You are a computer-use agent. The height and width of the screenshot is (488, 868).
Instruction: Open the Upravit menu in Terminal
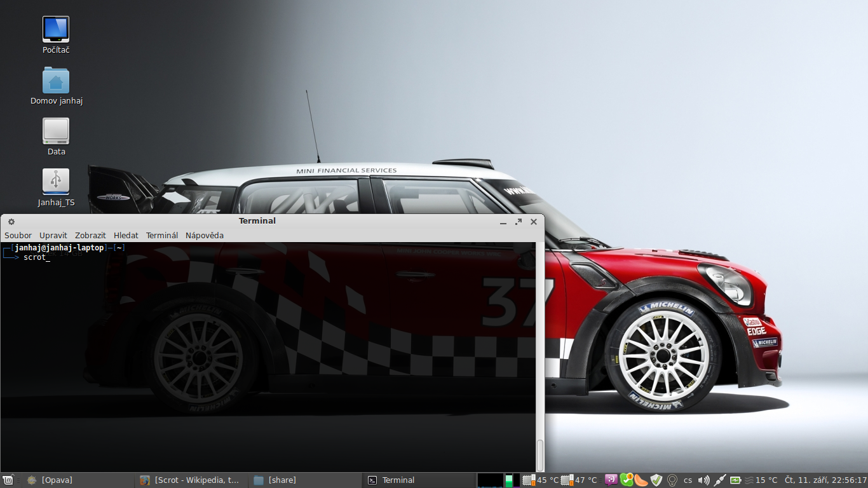(x=53, y=235)
